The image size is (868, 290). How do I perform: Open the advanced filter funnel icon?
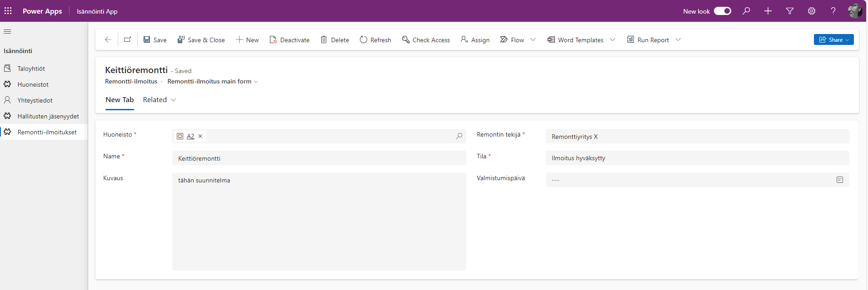coord(790,11)
